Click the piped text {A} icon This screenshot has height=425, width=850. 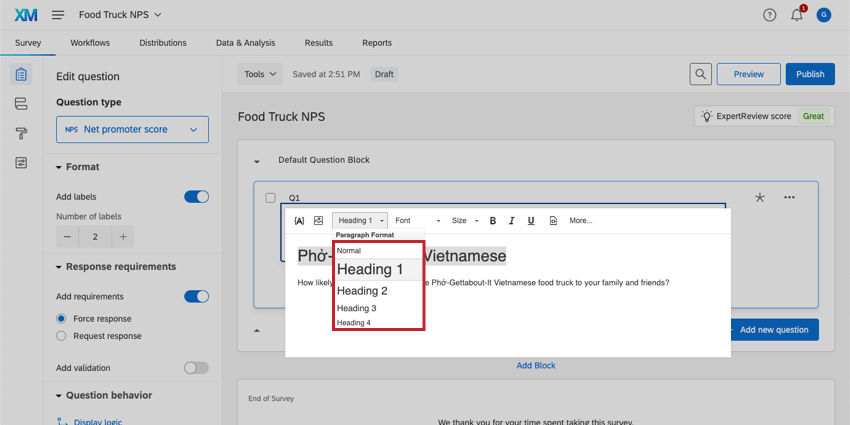coord(299,221)
